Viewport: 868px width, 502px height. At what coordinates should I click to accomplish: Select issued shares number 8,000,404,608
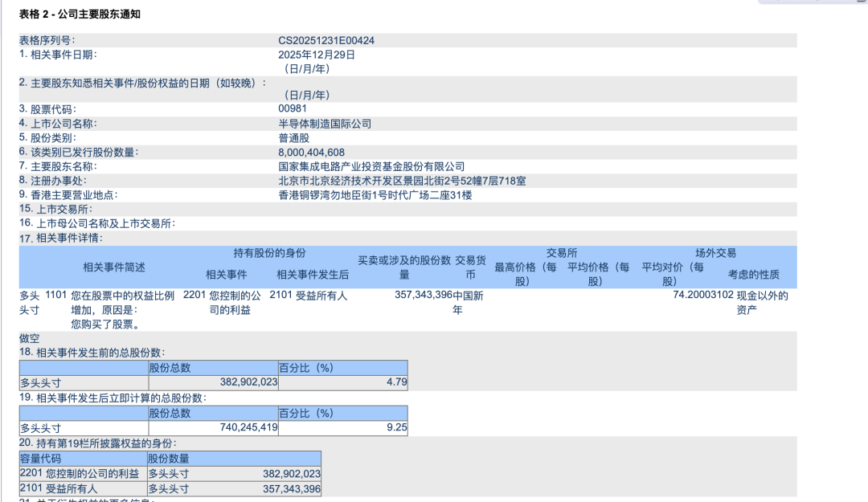(x=311, y=152)
